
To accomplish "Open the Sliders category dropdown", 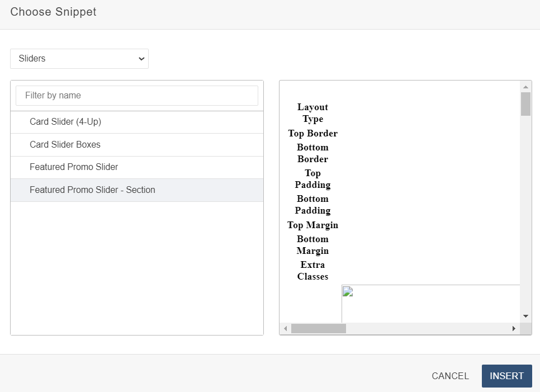I will pos(78,58).
